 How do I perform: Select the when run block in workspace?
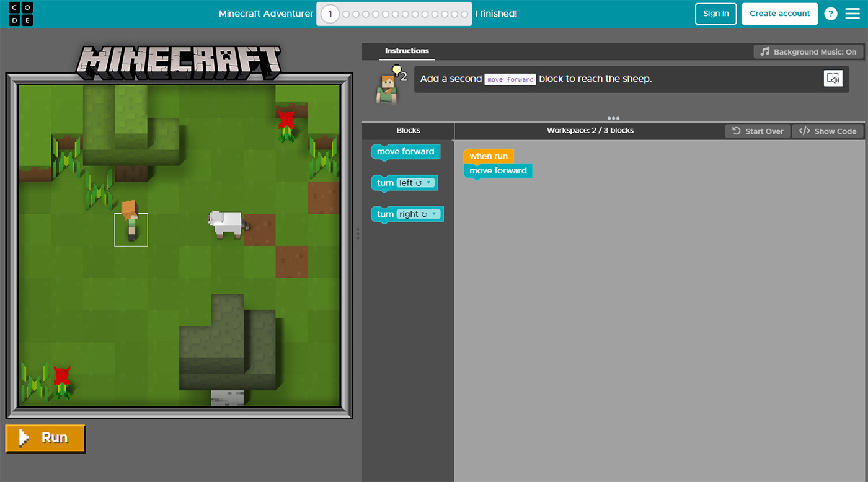point(488,156)
